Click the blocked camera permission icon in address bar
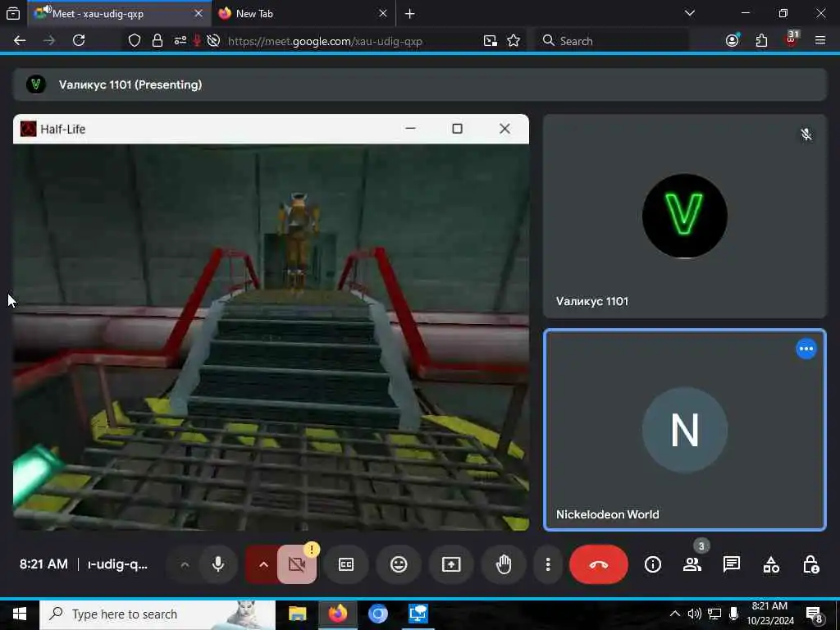The height and width of the screenshot is (630, 840). (x=213, y=41)
